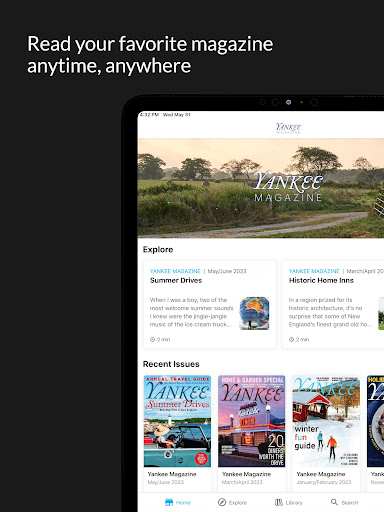Open the March/April 2023 diners cover

(x=252, y=421)
